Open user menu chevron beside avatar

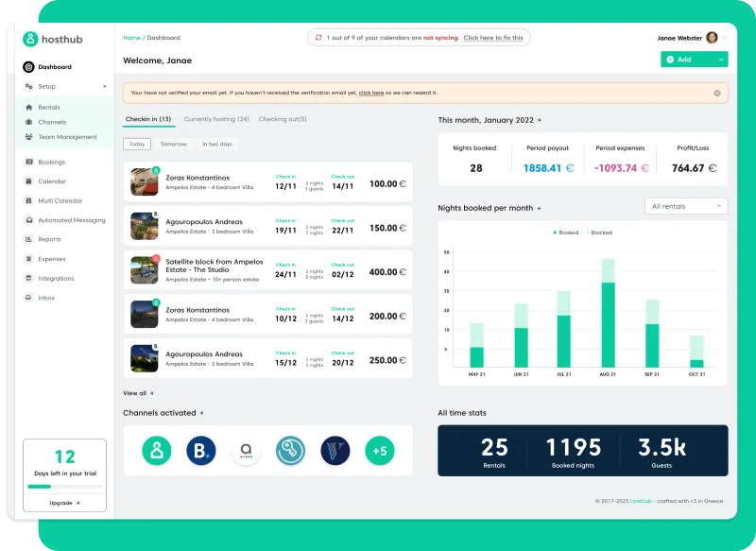(x=724, y=38)
